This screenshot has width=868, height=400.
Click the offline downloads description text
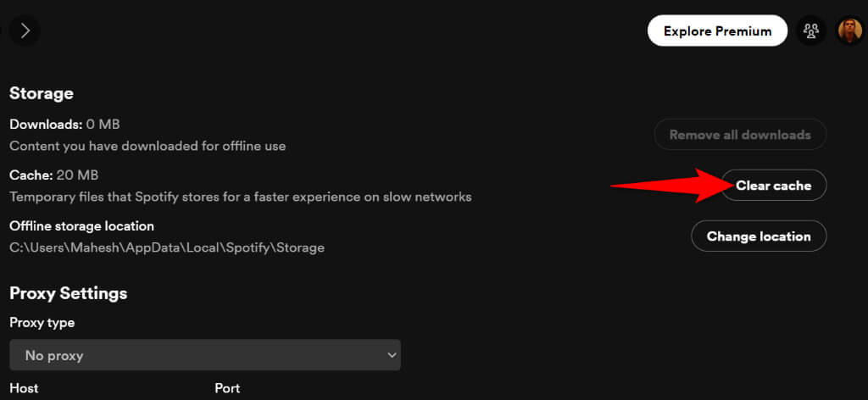pos(147,146)
